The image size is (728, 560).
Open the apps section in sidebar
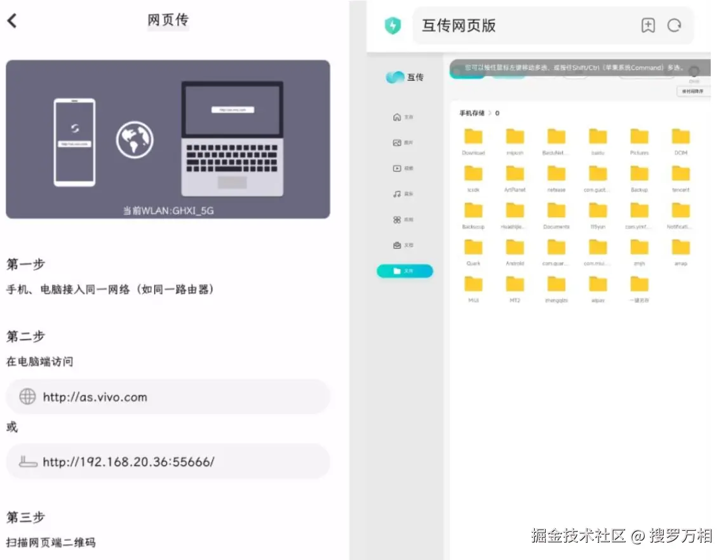[403, 220]
